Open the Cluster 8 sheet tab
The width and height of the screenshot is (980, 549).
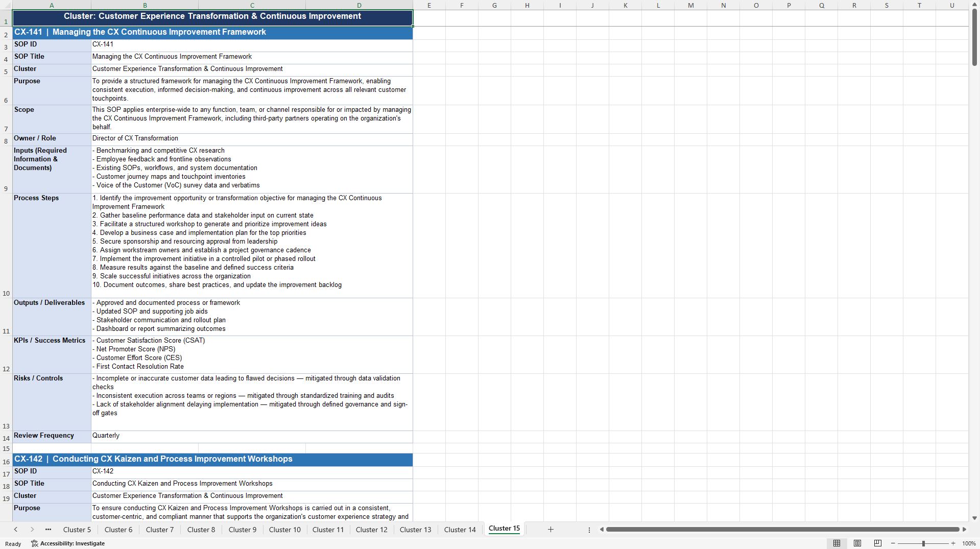(x=201, y=530)
